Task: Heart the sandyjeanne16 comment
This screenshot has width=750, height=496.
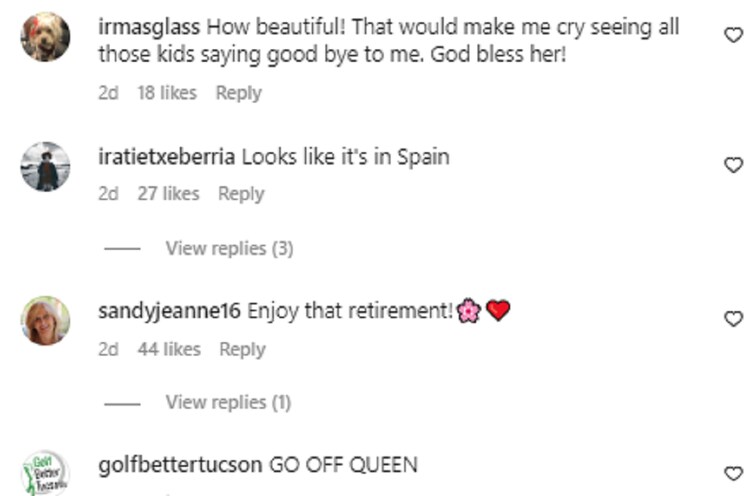Action: (733, 319)
